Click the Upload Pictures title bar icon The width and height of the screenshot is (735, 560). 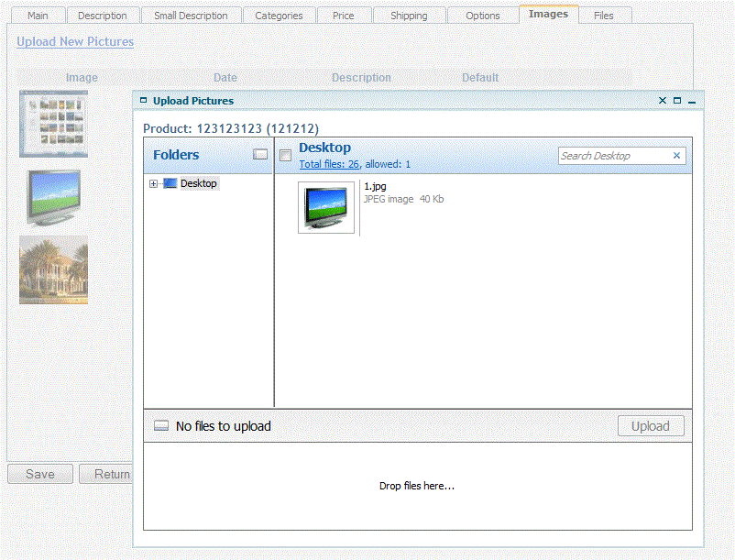point(144,101)
